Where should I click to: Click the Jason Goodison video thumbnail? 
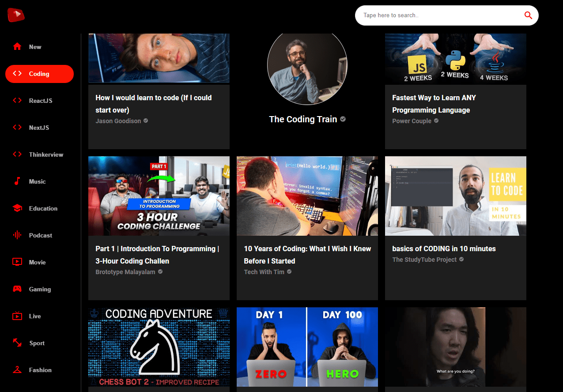coord(159,58)
